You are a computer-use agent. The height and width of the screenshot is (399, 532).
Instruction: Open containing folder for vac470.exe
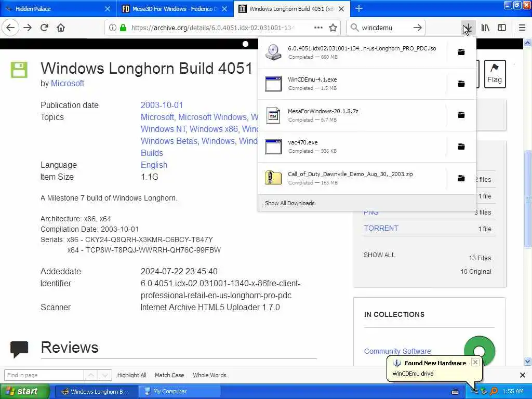(461, 147)
